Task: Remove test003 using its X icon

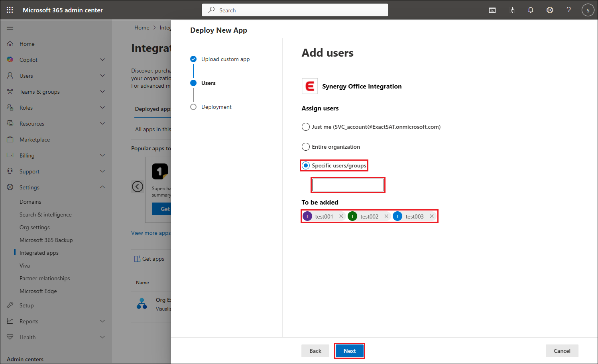Action: click(432, 216)
